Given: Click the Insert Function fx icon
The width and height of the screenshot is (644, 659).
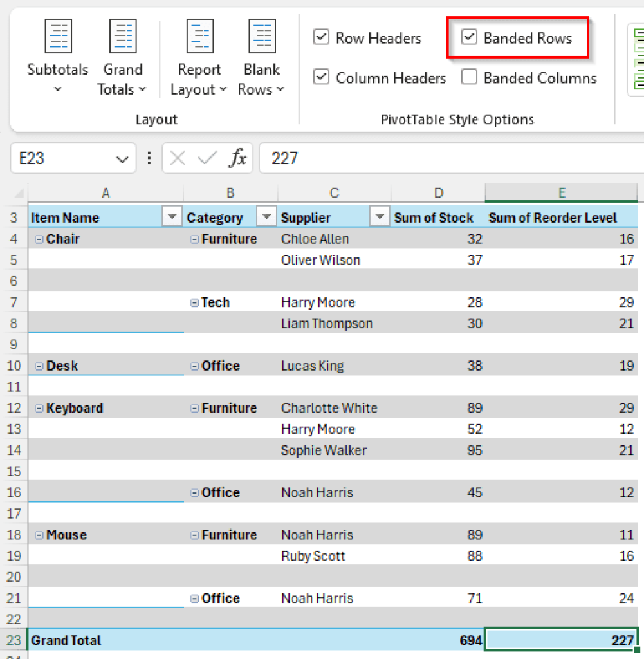Looking at the screenshot, I should coord(239,158).
